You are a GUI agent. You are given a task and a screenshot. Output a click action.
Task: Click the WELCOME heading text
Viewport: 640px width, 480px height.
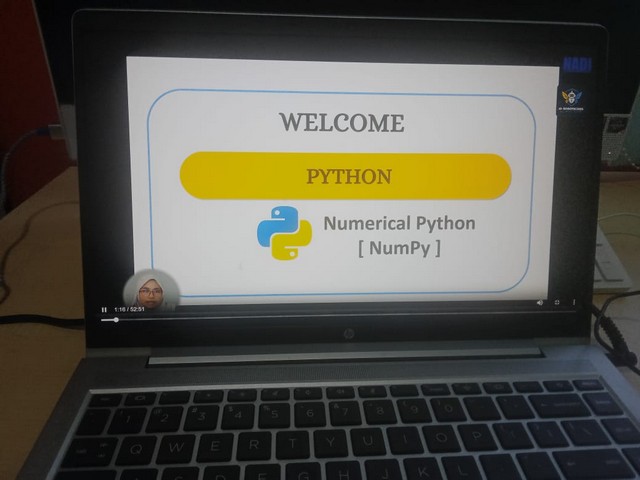(x=342, y=122)
